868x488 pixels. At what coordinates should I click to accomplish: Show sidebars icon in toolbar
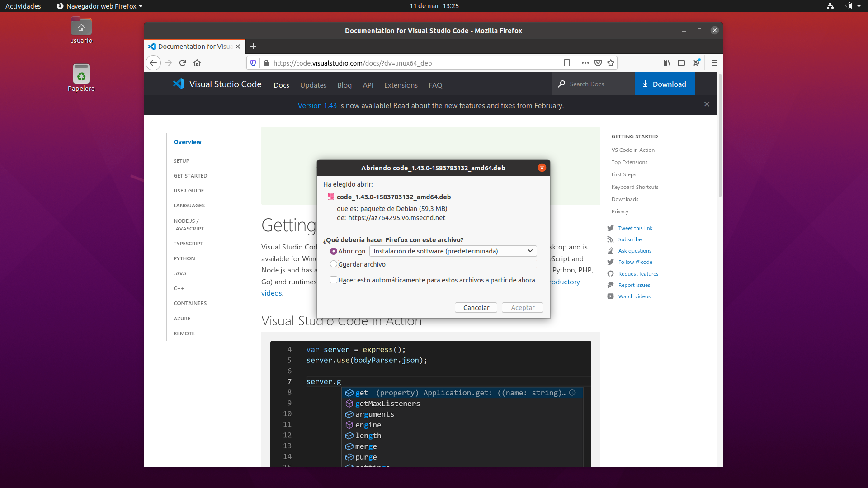click(681, 63)
